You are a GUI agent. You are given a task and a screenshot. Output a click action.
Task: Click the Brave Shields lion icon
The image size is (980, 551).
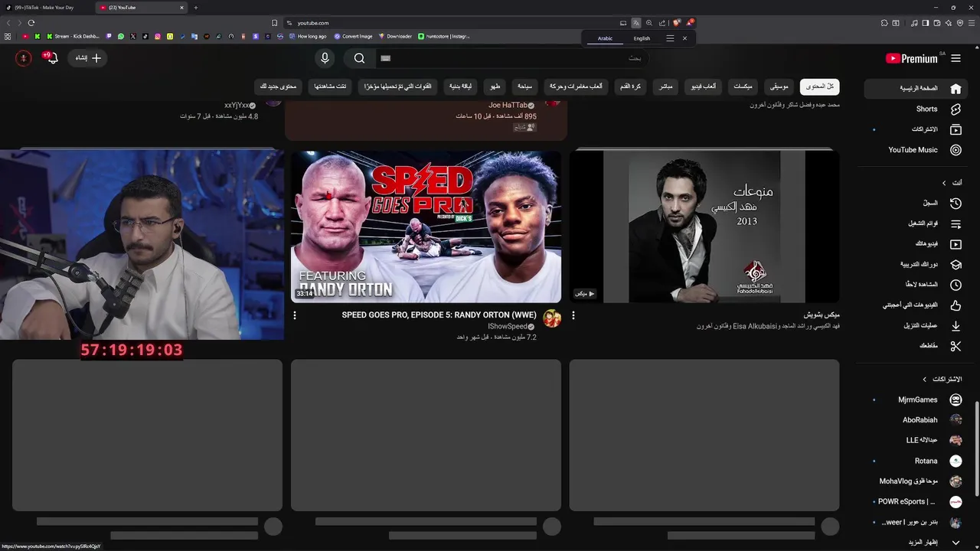coord(676,23)
